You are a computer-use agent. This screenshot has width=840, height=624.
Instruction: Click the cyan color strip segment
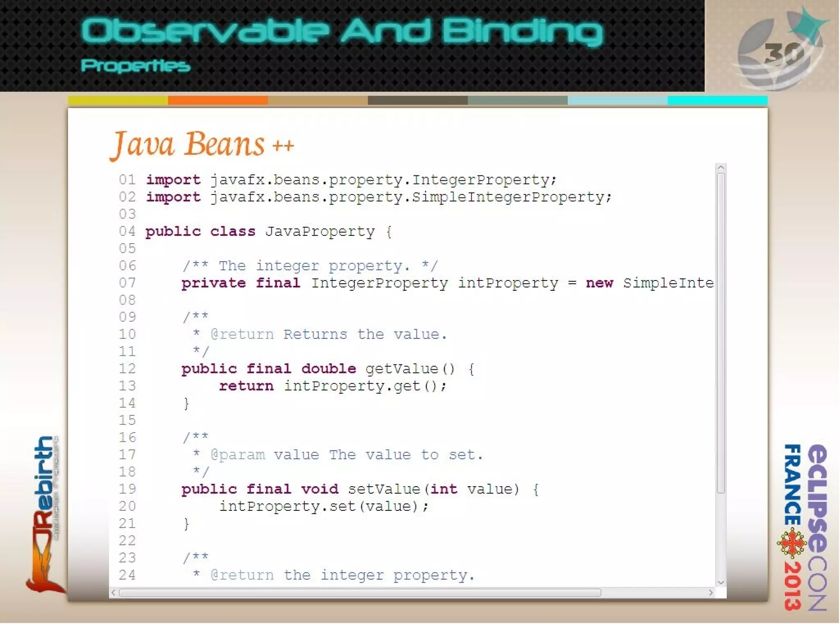tap(717, 100)
